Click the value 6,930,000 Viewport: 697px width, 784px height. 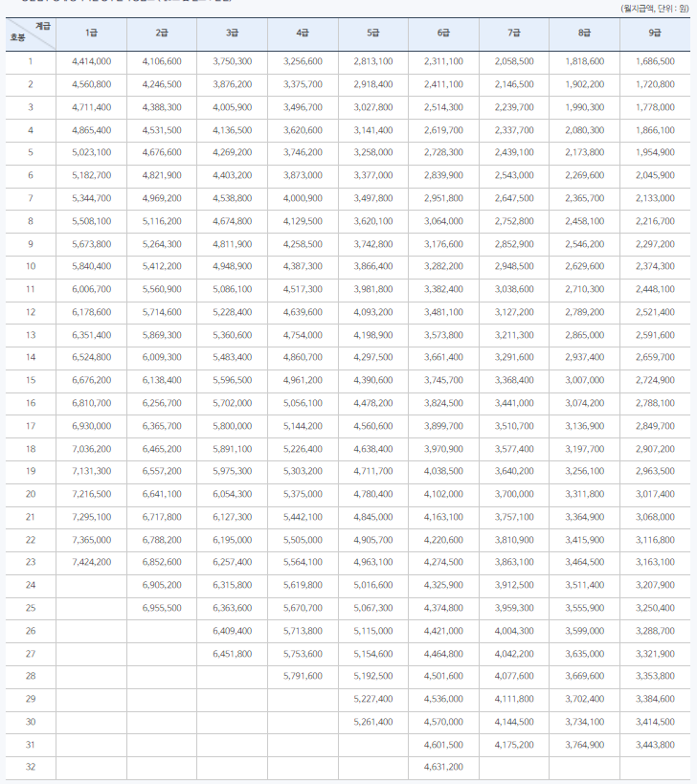(x=92, y=426)
